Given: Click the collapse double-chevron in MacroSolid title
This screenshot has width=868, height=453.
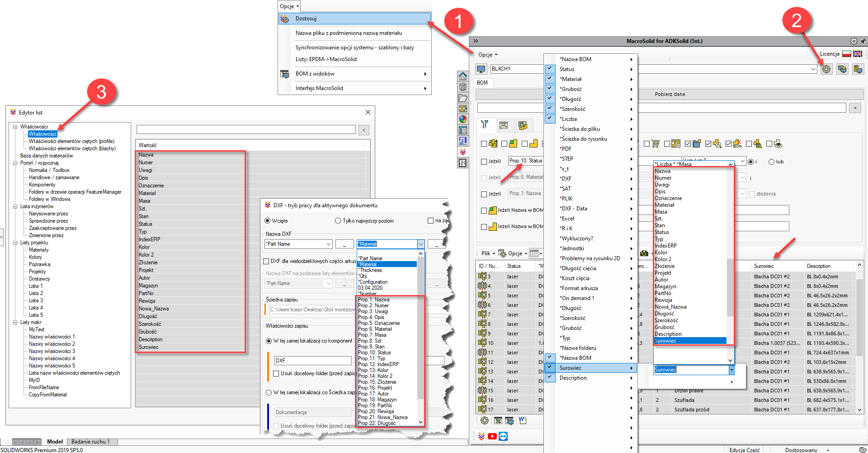Looking at the screenshot, I should pyautogui.click(x=476, y=41).
